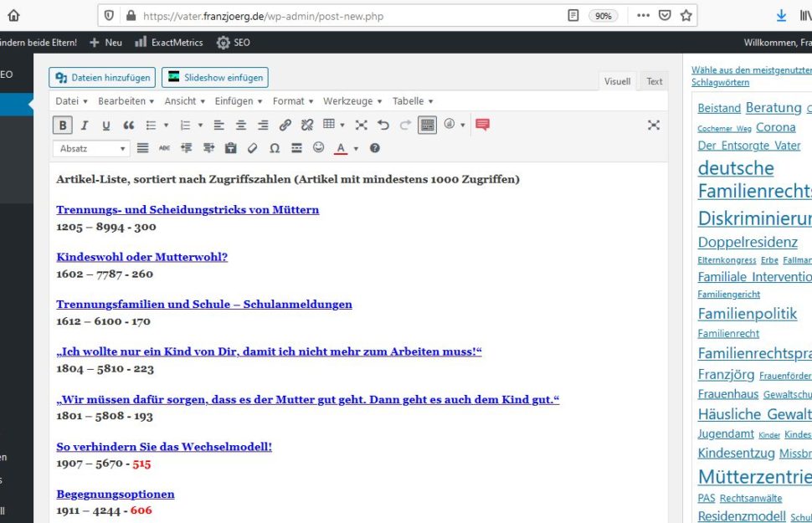Apply the red text color swatch
Image resolution: width=812 pixels, height=523 pixels.
(340, 149)
